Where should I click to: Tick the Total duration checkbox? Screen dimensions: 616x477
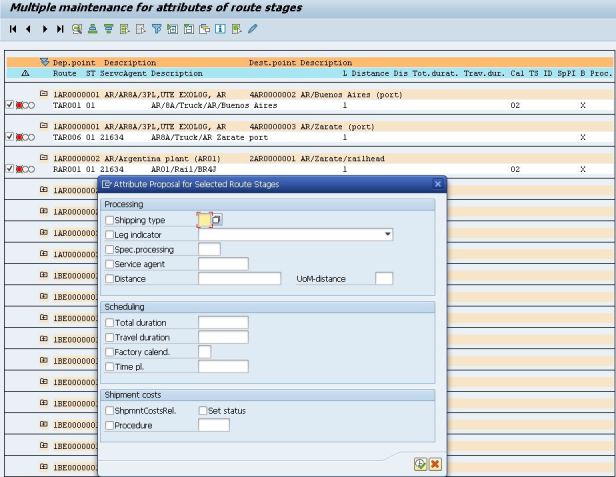pyautogui.click(x=109, y=323)
